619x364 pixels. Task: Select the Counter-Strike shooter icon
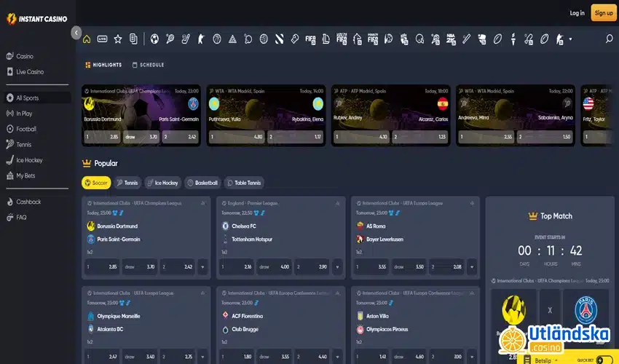[201, 39]
